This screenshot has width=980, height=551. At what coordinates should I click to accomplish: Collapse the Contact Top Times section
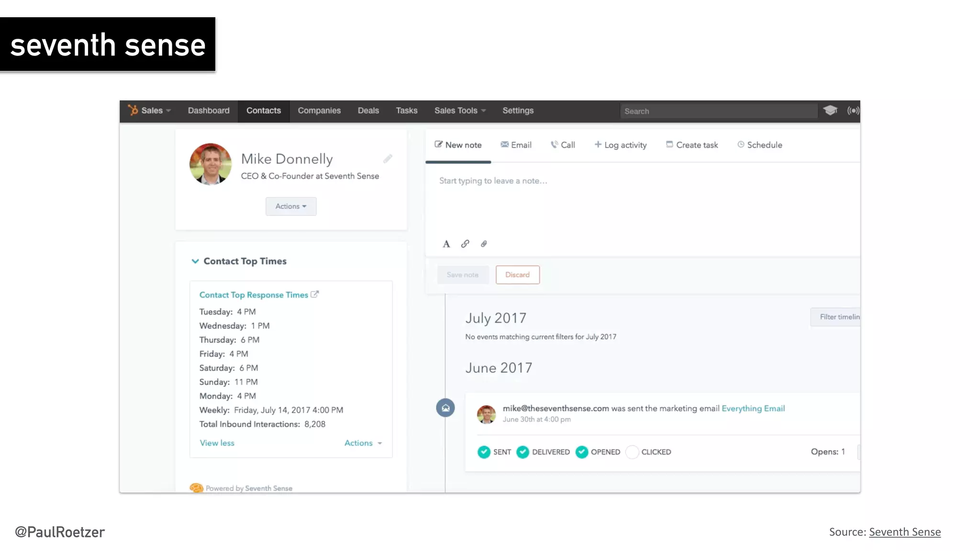pyautogui.click(x=195, y=261)
